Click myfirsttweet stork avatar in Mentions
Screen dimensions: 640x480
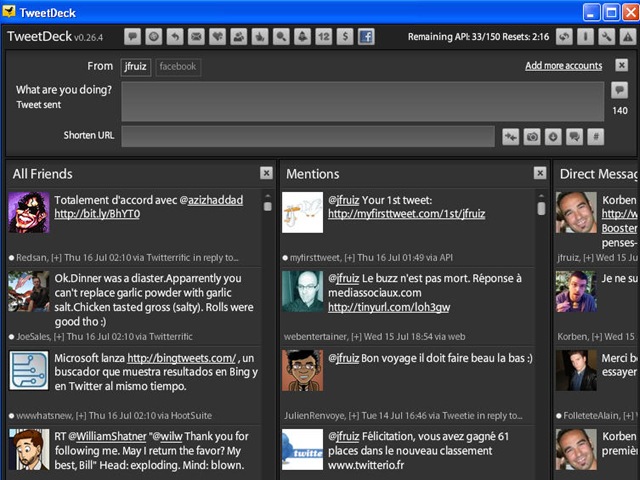click(x=302, y=213)
